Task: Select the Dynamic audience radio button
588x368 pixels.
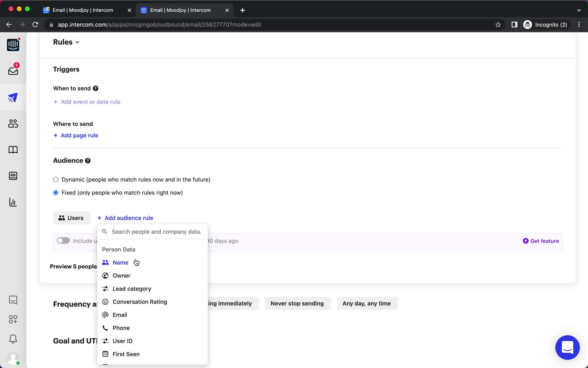Action: click(55, 179)
